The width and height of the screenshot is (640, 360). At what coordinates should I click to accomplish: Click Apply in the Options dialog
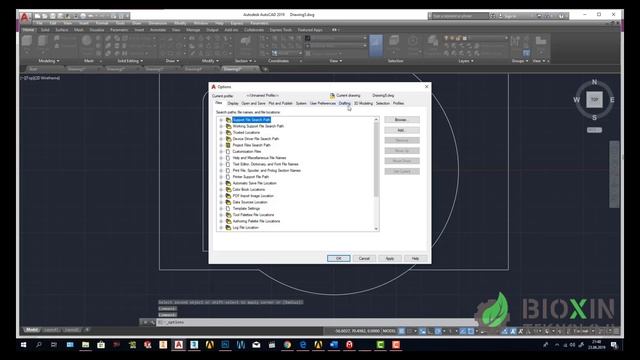(389, 258)
